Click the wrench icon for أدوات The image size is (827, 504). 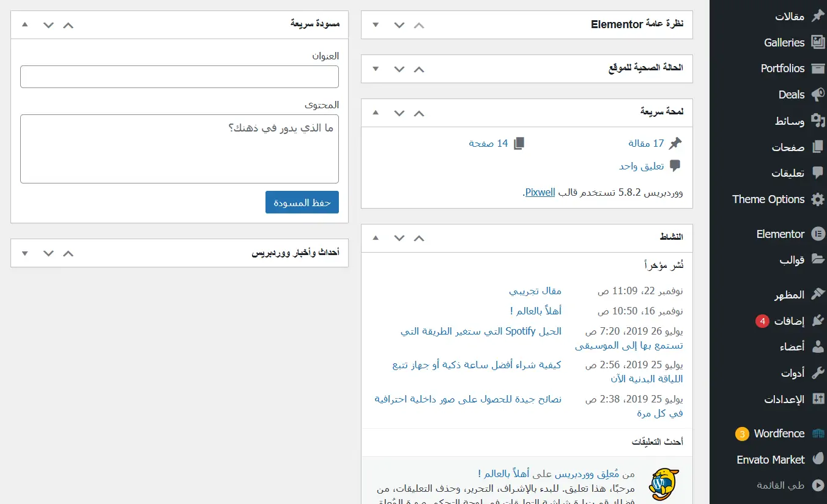(x=817, y=373)
